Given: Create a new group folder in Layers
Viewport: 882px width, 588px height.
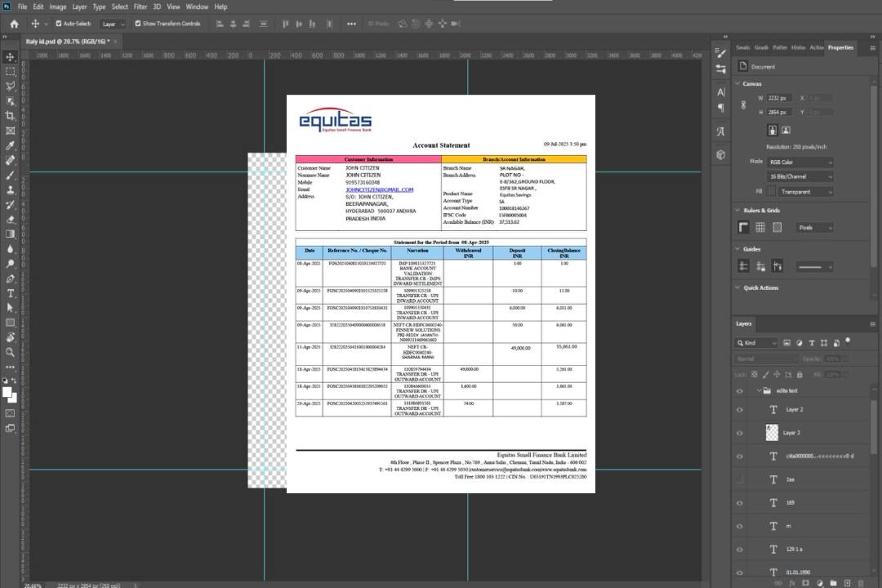Looking at the screenshot, I should click(834, 583).
